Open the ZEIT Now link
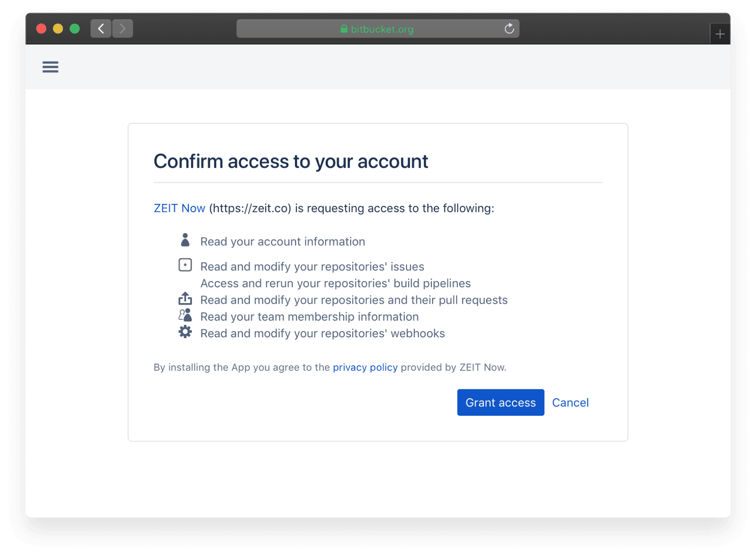Image resolution: width=756 pixels, height=556 pixels. click(179, 208)
